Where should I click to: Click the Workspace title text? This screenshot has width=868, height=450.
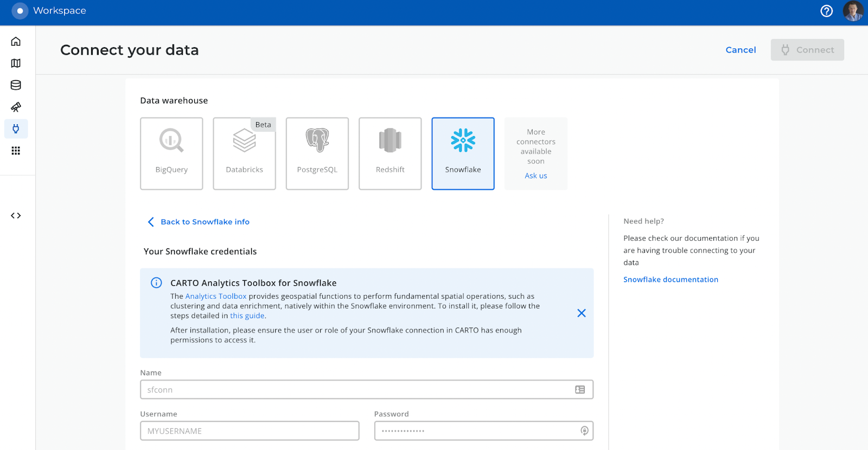(60, 11)
